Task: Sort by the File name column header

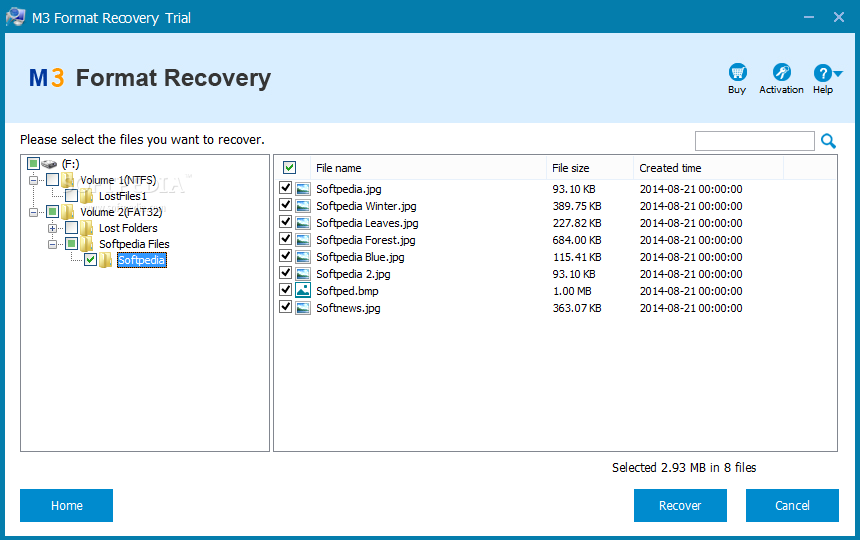Action: pos(428,168)
